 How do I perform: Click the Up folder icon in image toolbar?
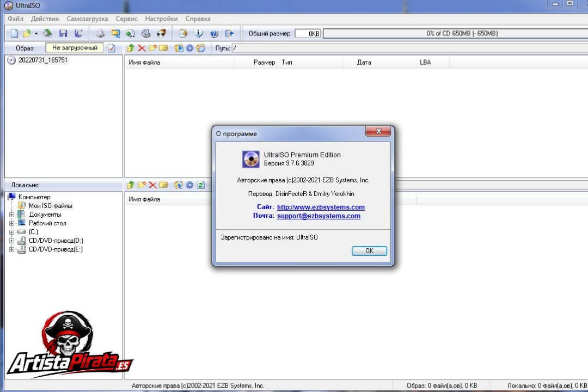click(x=131, y=48)
